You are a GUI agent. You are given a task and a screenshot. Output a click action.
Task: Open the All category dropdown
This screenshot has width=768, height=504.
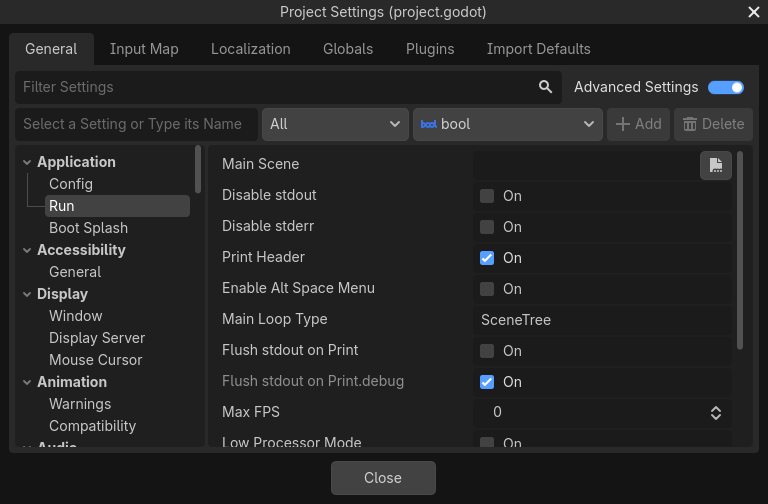click(x=335, y=124)
